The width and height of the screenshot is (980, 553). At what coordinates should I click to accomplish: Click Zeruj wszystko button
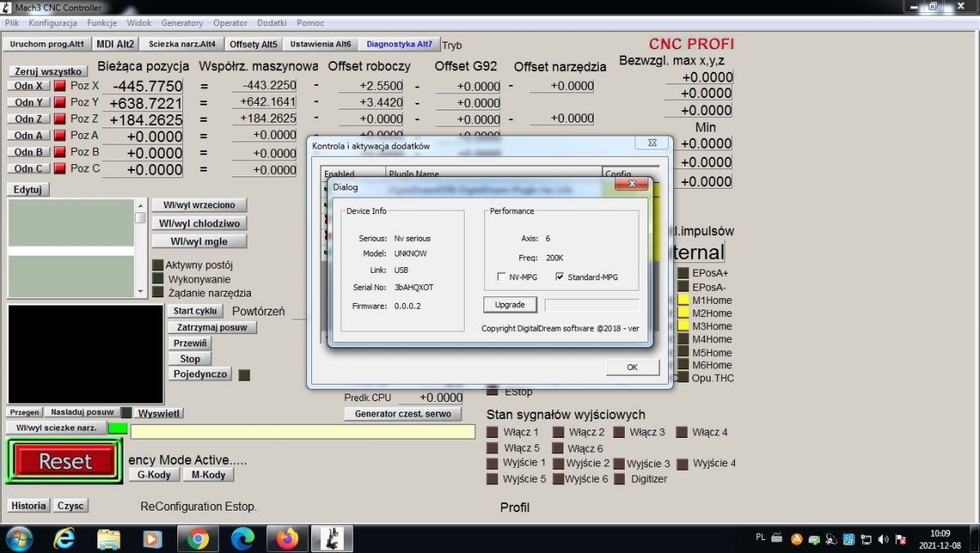[48, 71]
